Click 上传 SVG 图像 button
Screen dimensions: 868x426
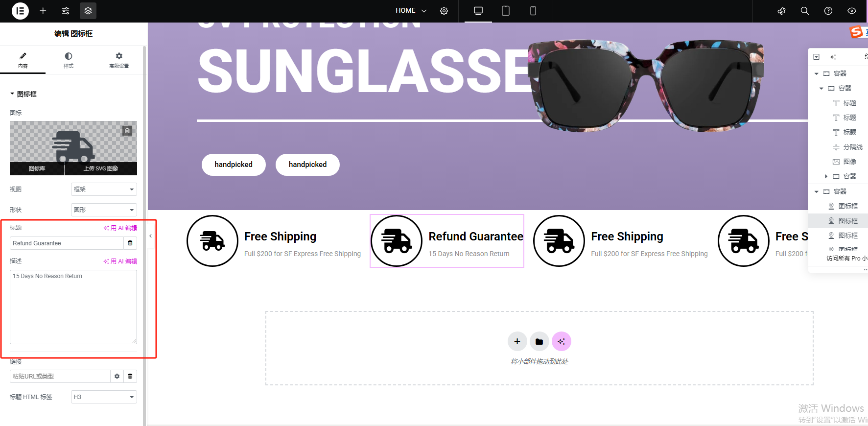tap(101, 168)
